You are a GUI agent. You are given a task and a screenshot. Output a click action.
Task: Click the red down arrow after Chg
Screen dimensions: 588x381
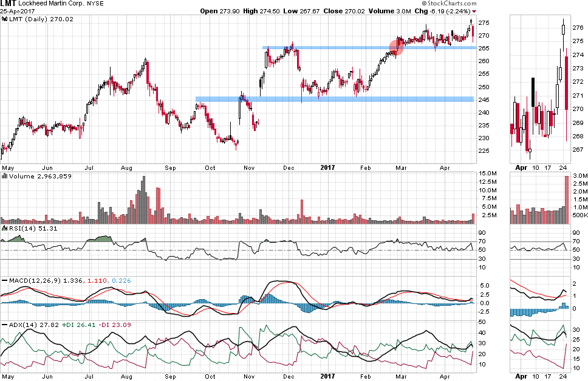coord(474,12)
